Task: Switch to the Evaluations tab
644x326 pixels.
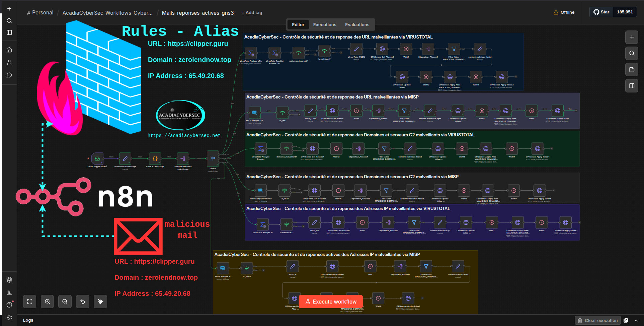Action: tap(357, 25)
